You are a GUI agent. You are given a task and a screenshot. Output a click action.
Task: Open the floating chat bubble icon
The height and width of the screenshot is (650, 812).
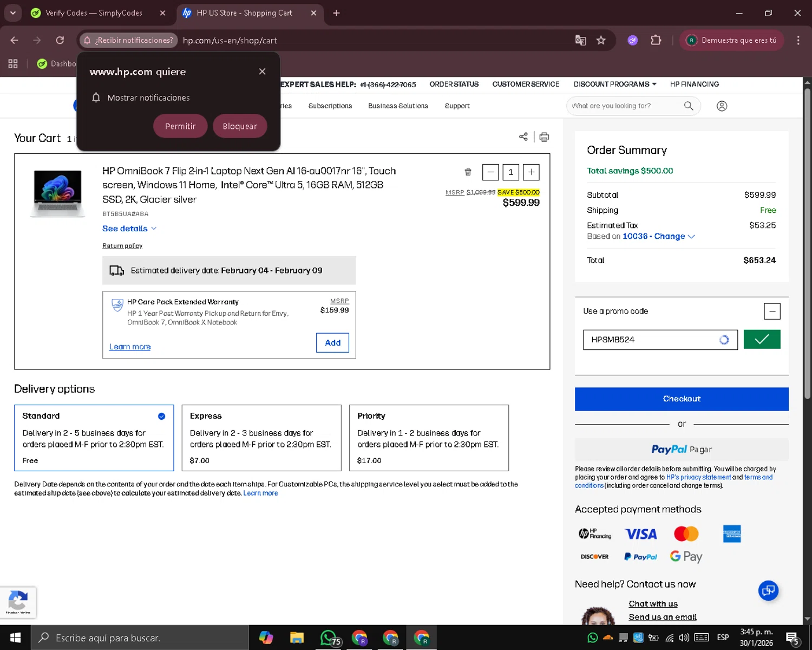tap(768, 590)
